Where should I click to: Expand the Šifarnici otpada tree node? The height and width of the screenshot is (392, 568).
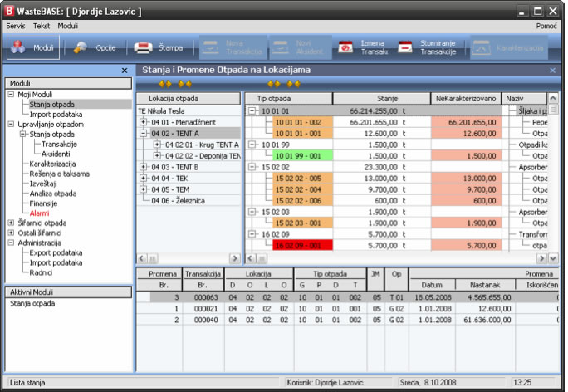coord(11,223)
